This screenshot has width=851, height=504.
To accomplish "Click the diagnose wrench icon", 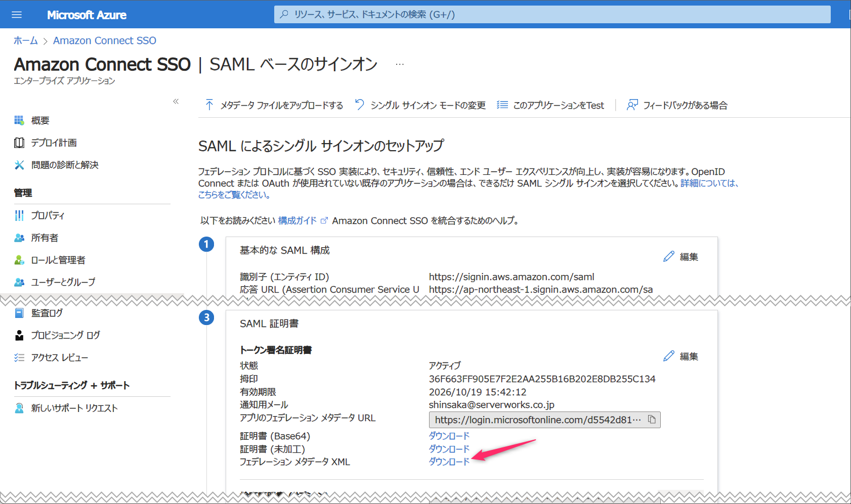I will tap(19, 165).
